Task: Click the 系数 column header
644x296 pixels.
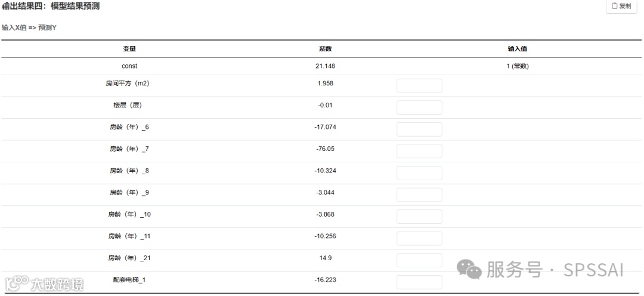Action: click(326, 48)
